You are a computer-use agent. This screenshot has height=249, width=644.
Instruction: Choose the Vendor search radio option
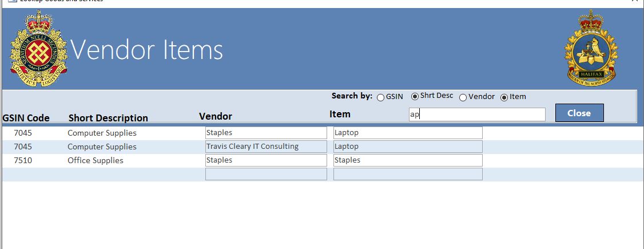click(463, 97)
